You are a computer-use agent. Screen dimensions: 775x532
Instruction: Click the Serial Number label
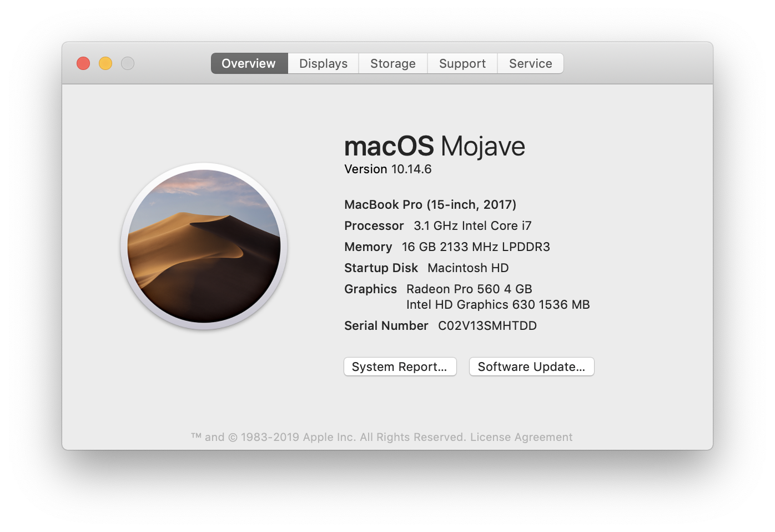pos(386,326)
